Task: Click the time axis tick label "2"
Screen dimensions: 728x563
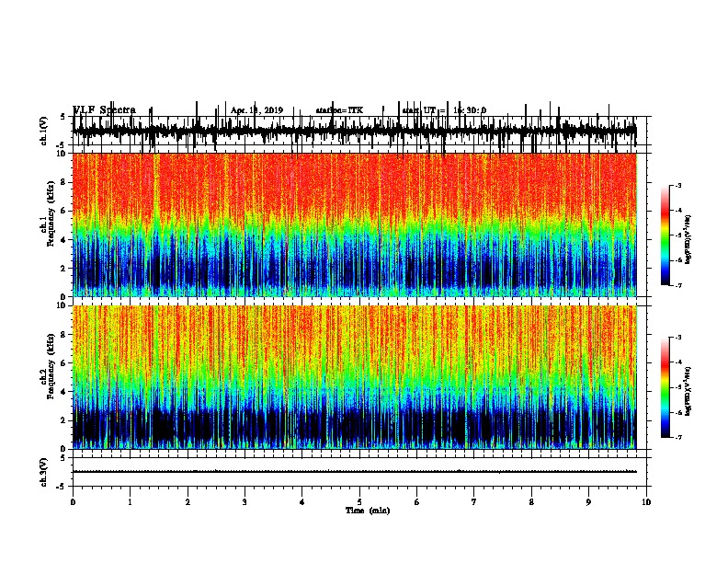Action: [x=188, y=502]
